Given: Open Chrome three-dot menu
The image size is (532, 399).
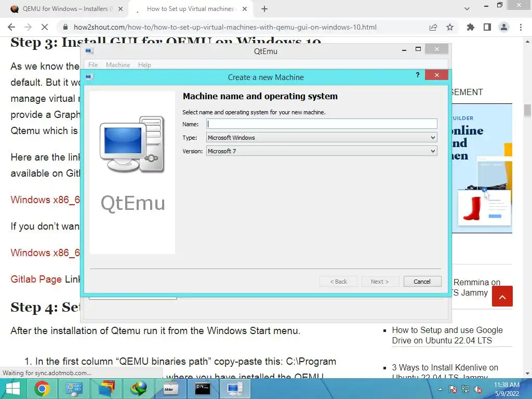Looking at the screenshot, I should tap(521, 27).
